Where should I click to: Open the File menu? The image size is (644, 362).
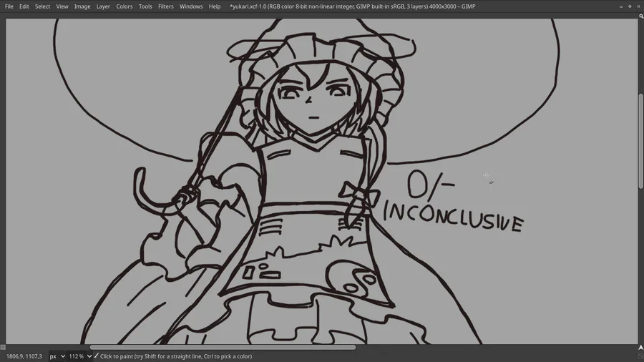pyautogui.click(x=9, y=6)
